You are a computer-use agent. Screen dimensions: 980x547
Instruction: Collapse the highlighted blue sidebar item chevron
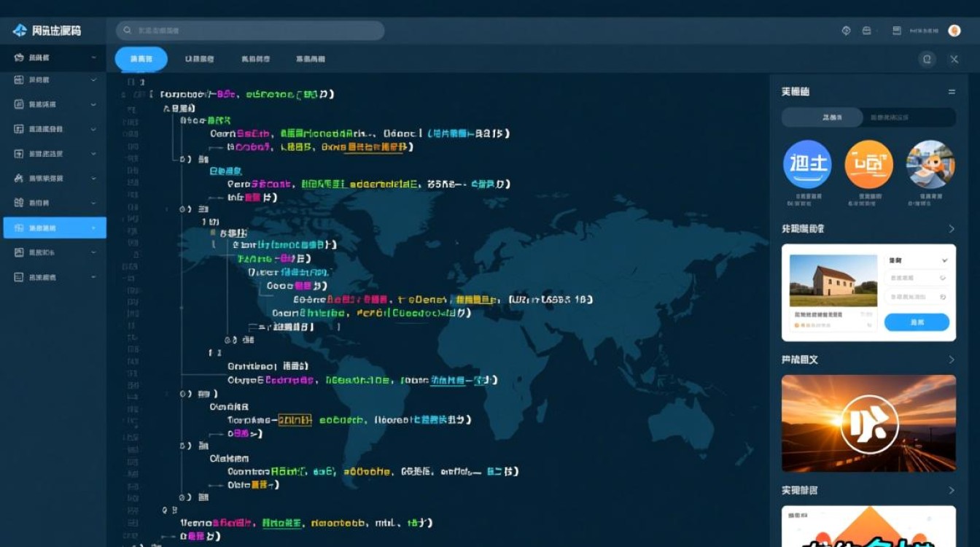click(93, 228)
